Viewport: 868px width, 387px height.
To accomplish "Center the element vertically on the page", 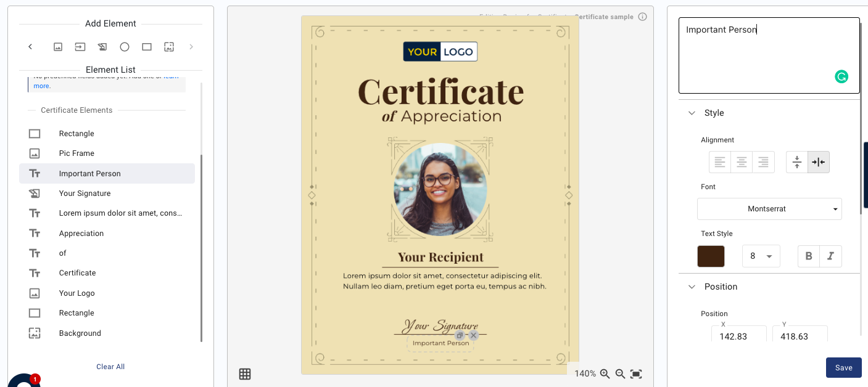I will pyautogui.click(x=797, y=162).
